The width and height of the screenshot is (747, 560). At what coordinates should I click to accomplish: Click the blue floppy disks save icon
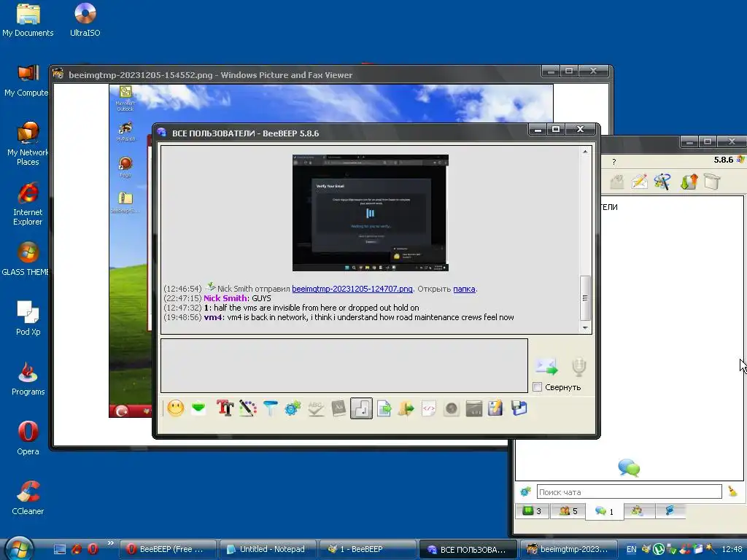point(519,408)
